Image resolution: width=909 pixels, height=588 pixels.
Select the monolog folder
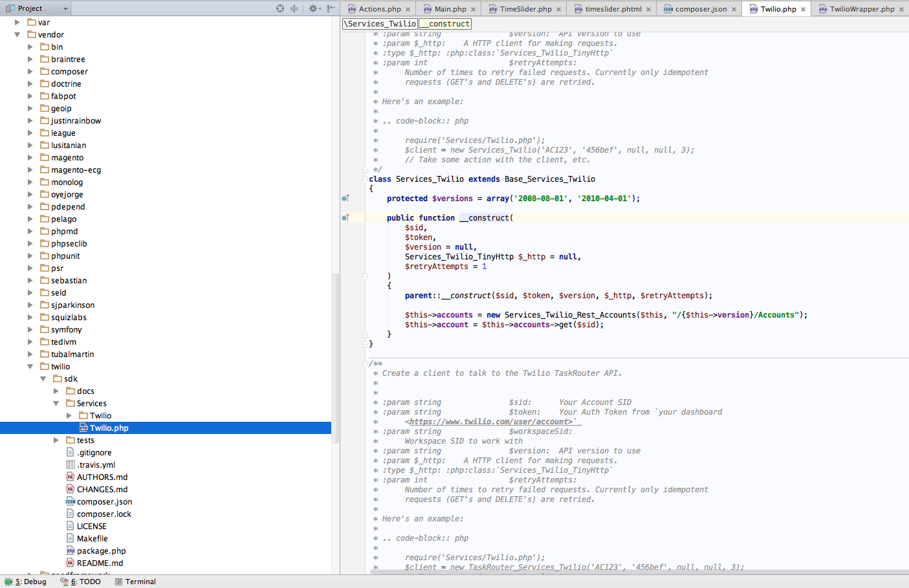pyautogui.click(x=67, y=182)
